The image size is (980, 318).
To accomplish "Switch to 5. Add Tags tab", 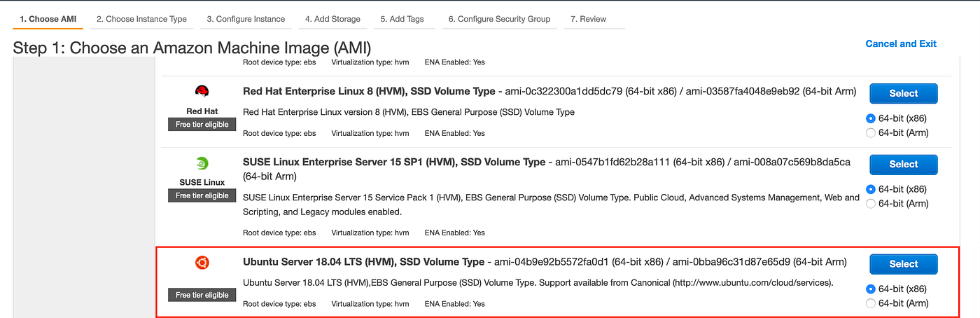I will point(402,19).
